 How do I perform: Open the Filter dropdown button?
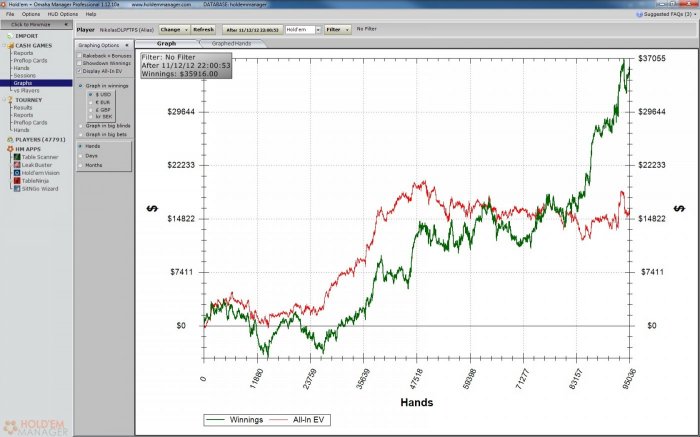[337, 30]
